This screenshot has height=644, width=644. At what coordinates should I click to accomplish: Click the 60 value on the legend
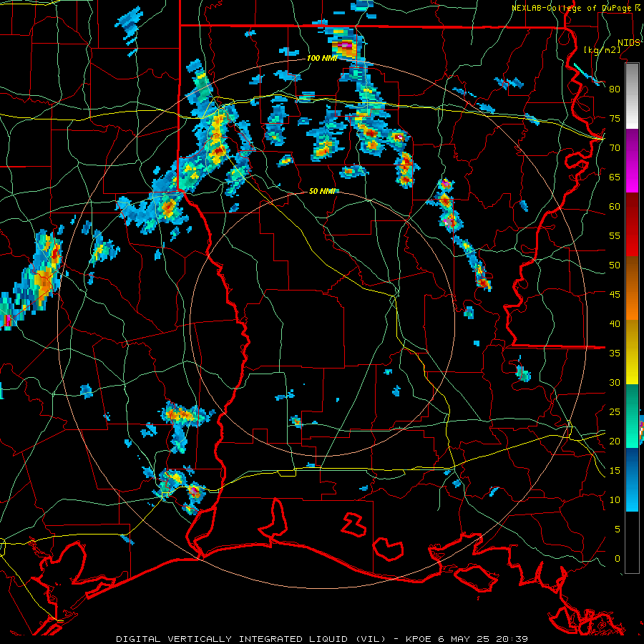pyautogui.click(x=615, y=207)
